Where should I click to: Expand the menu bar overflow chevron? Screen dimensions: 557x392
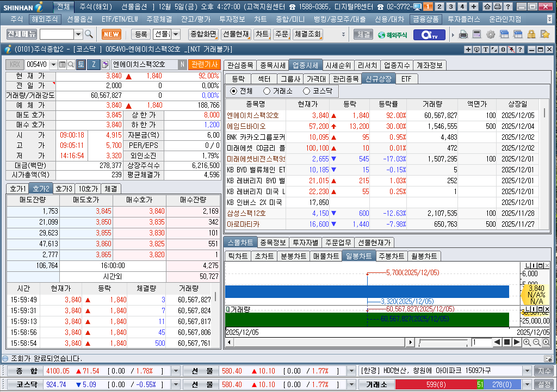[x=550, y=19]
